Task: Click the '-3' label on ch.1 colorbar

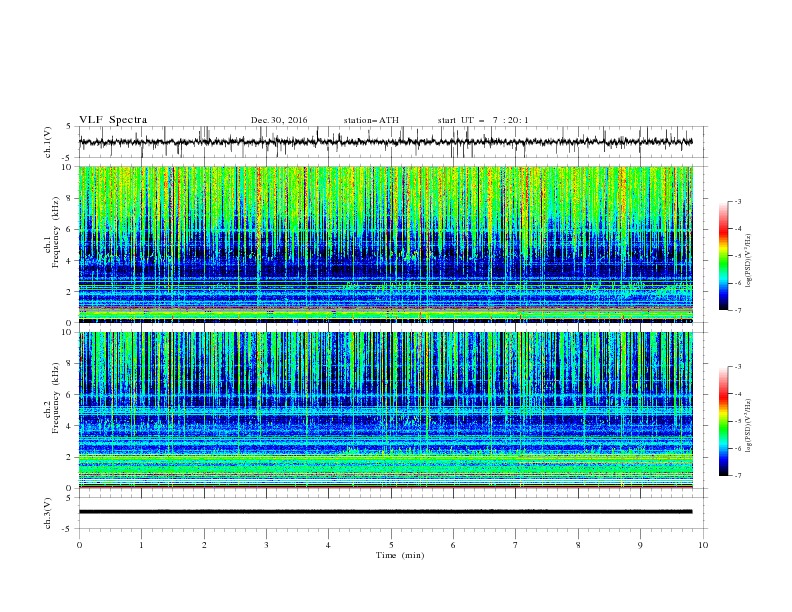Action: tap(737, 201)
